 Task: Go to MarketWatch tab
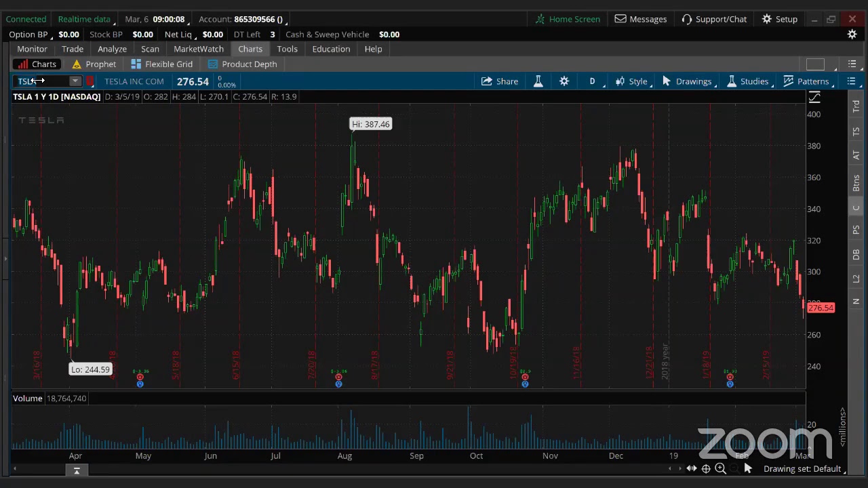click(x=199, y=49)
